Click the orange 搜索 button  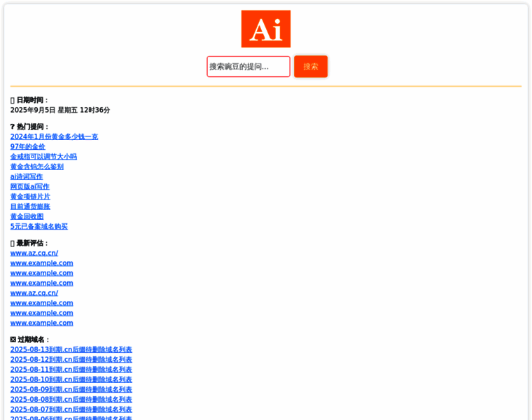[x=310, y=66]
